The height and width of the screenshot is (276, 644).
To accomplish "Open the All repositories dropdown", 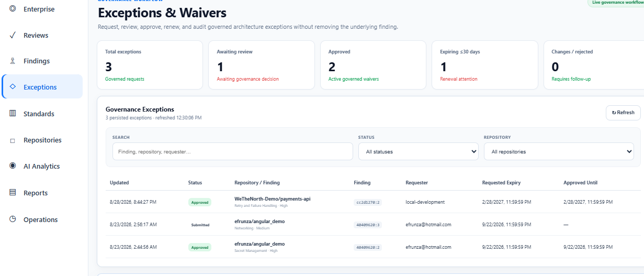I will (x=559, y=151).
